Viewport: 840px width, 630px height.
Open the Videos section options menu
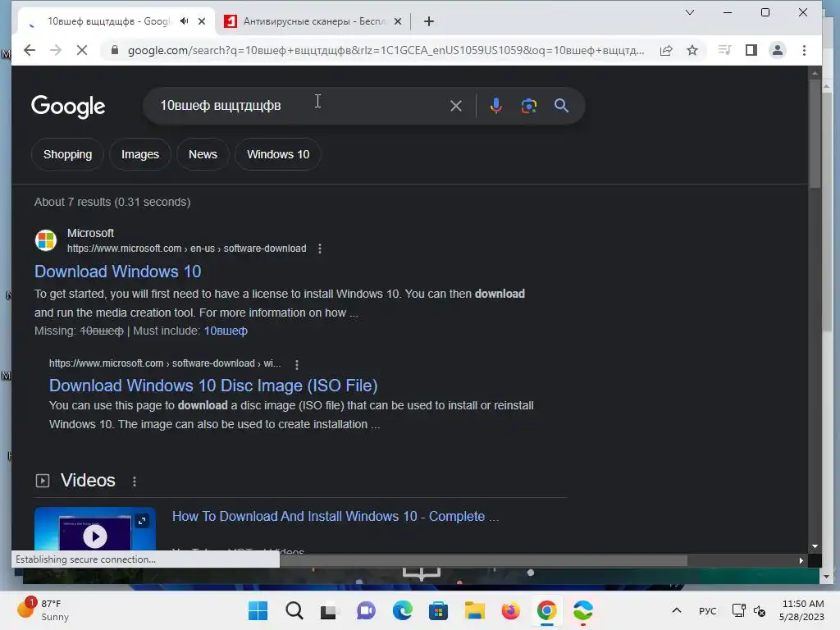tap(135, 481)
